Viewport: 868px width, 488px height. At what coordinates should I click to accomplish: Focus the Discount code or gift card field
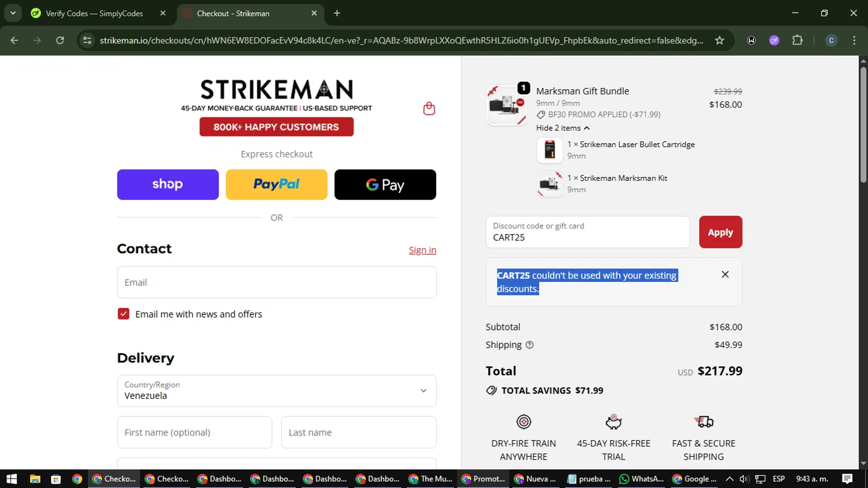(588, 232)
